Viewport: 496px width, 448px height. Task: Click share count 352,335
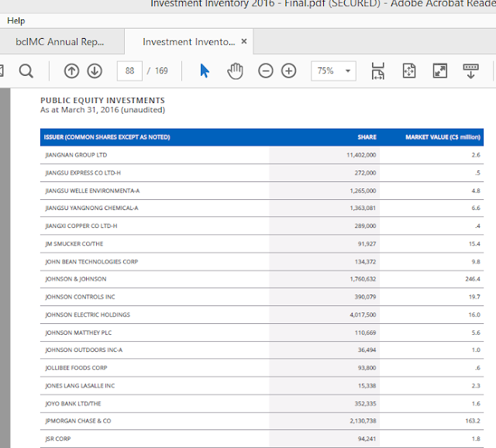[x=365, y=404]
